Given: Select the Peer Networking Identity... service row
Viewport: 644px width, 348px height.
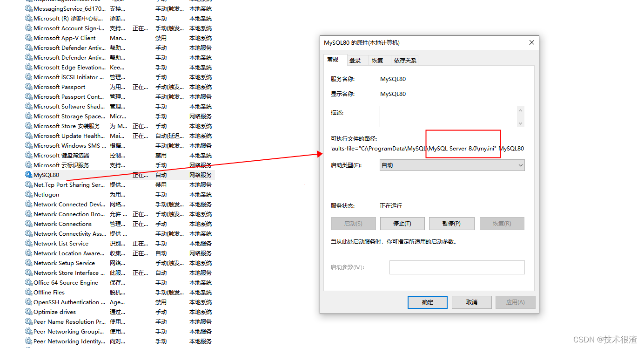Looking at the screenshot, I should [x=119, y=341].
